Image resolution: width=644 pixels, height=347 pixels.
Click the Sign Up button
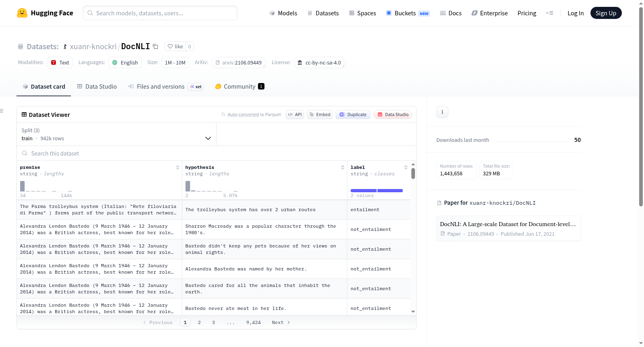pyautogui.click(x=606, y=13)
